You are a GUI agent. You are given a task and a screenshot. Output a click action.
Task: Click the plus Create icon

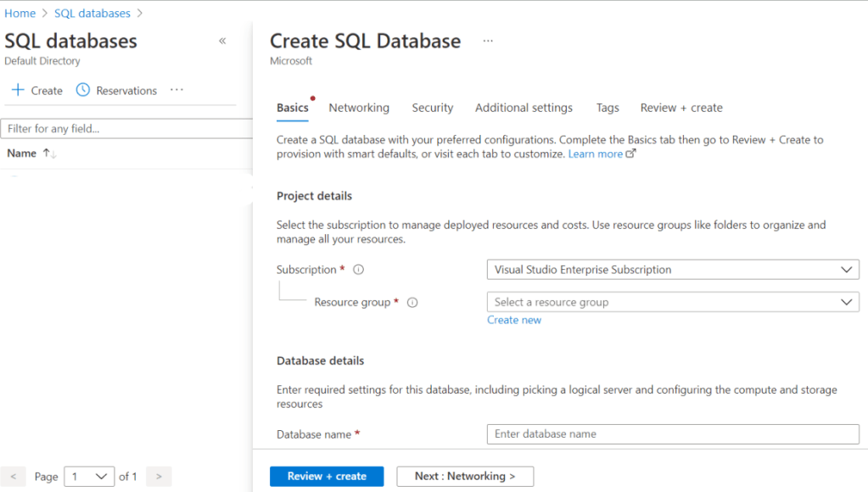(x=18, y=90)
